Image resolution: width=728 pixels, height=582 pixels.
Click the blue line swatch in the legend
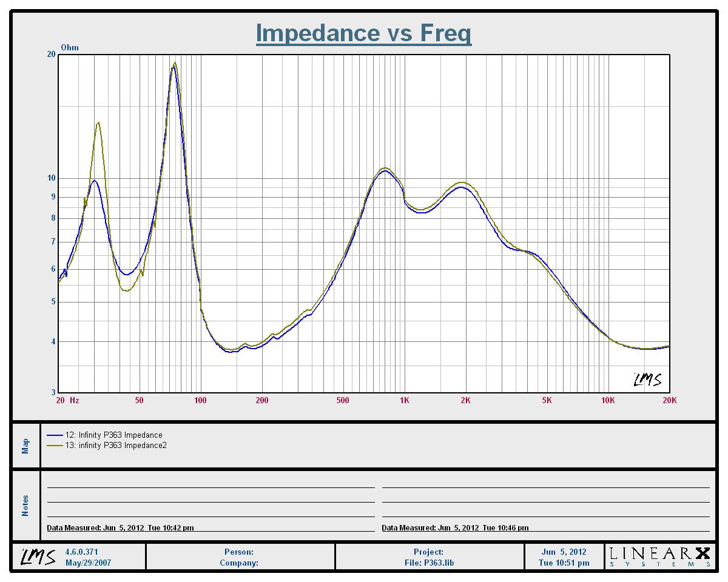tap(55, 435)
